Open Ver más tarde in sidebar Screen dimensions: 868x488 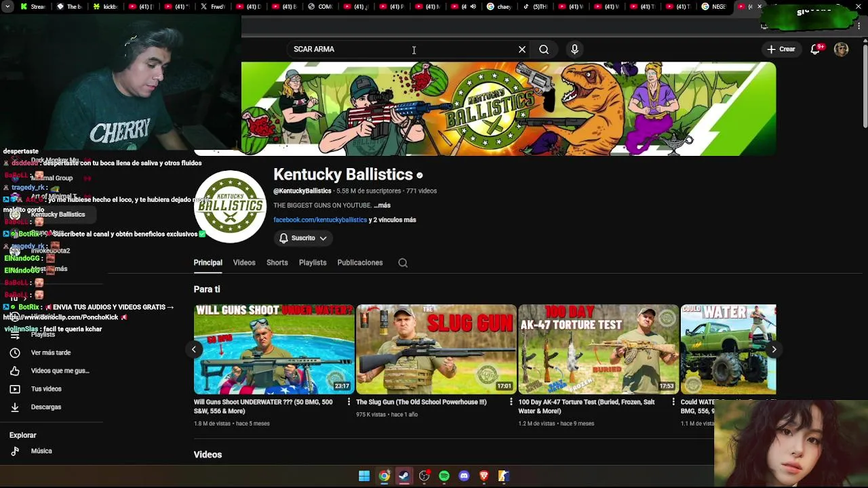(x=51, y=353)
